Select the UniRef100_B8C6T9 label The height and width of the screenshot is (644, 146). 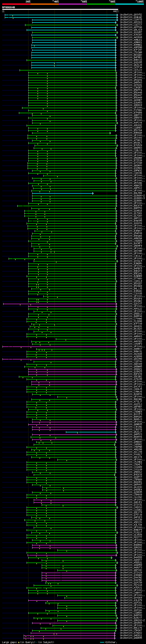click(131, 206)
